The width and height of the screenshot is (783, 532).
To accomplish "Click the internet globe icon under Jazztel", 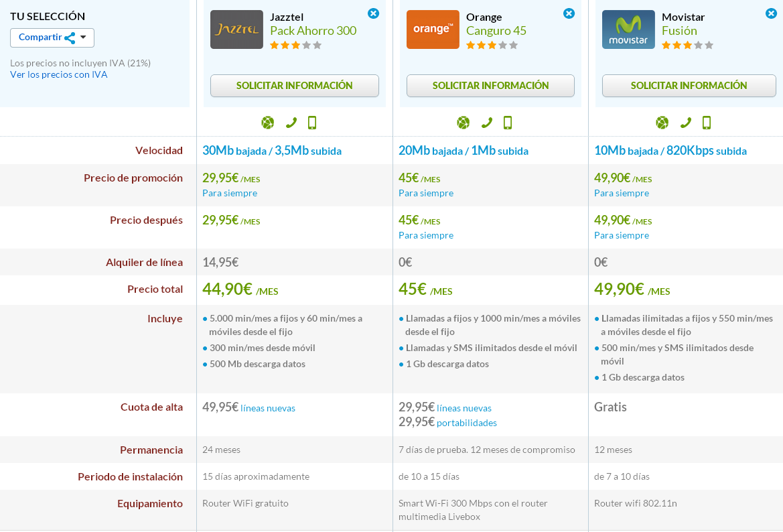I will [268, 123].
